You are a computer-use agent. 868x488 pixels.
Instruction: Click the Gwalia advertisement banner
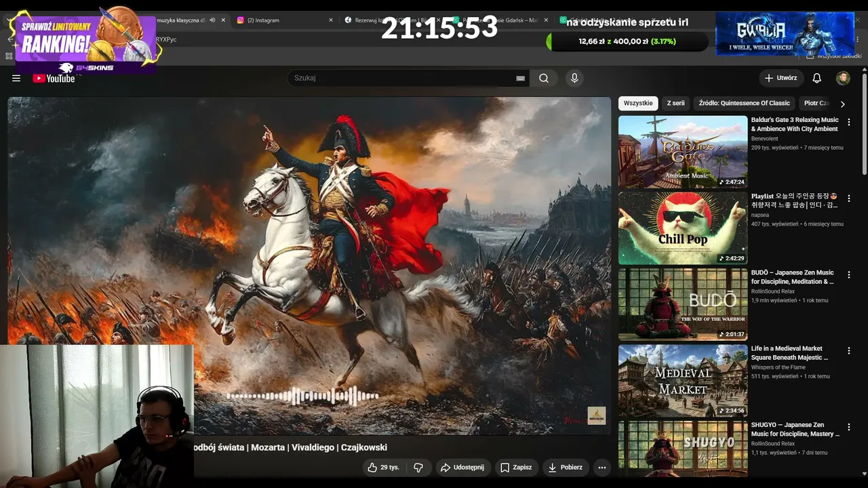tap(785, 33)
